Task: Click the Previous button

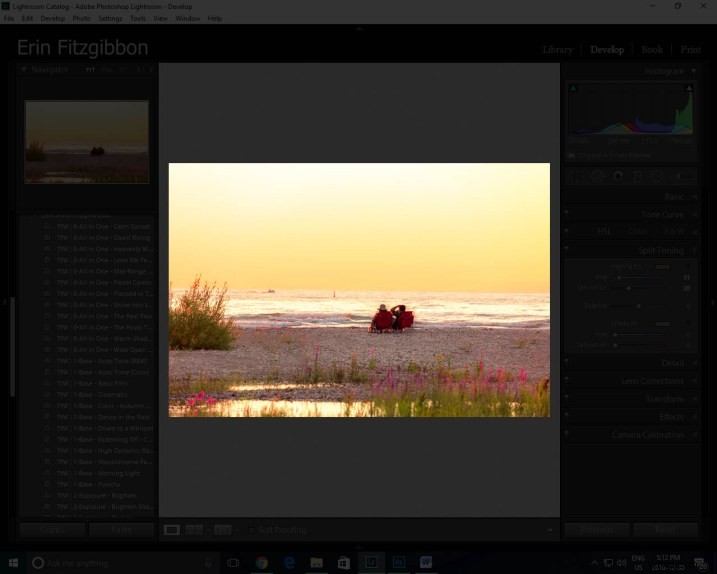Action: [596, 530]
